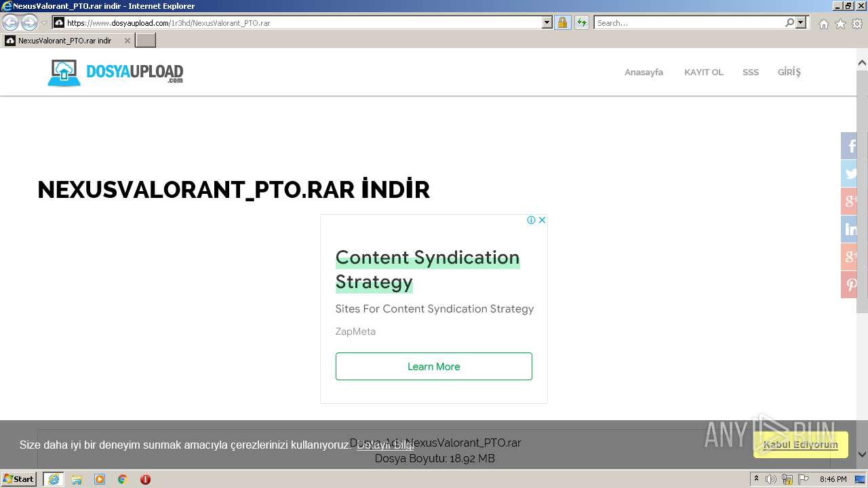Image resolution: width=868 pixels, height=488 pixels.
Task: Click the Home icon in toolbar
Action: coord(823,24)
